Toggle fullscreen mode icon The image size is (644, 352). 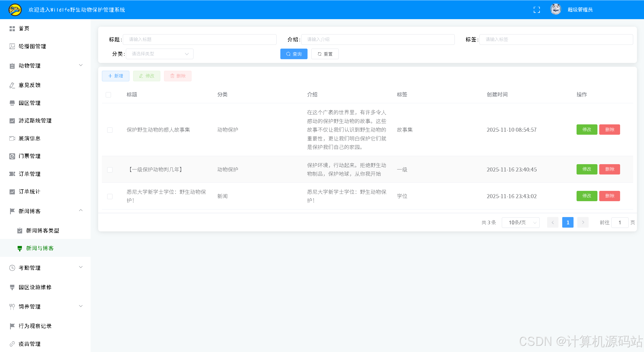(537, 10)
